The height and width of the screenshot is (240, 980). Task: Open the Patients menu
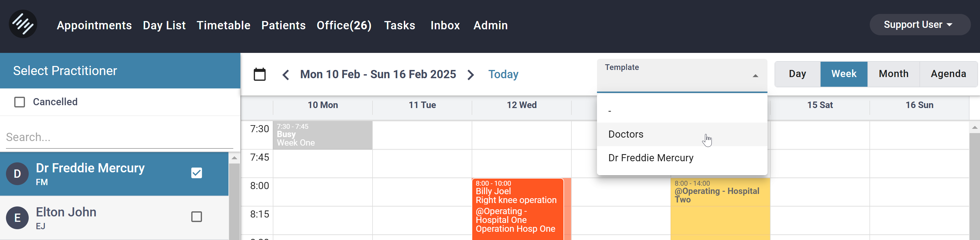(x=283, y=25)
